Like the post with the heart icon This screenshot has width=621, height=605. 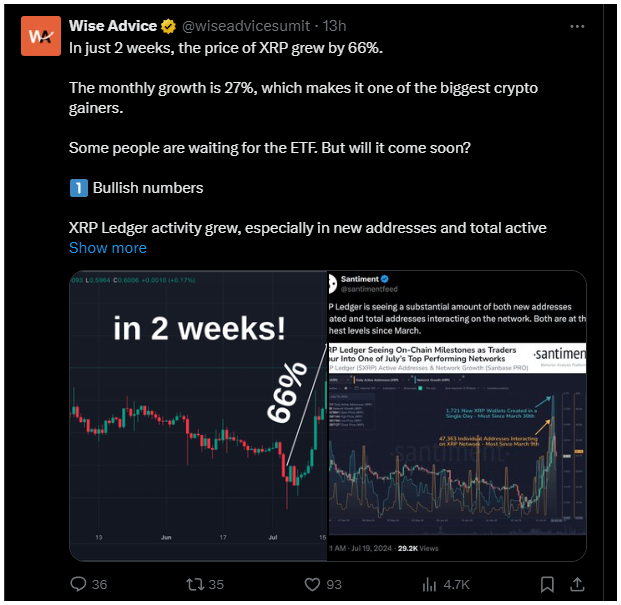coord(312,584)
